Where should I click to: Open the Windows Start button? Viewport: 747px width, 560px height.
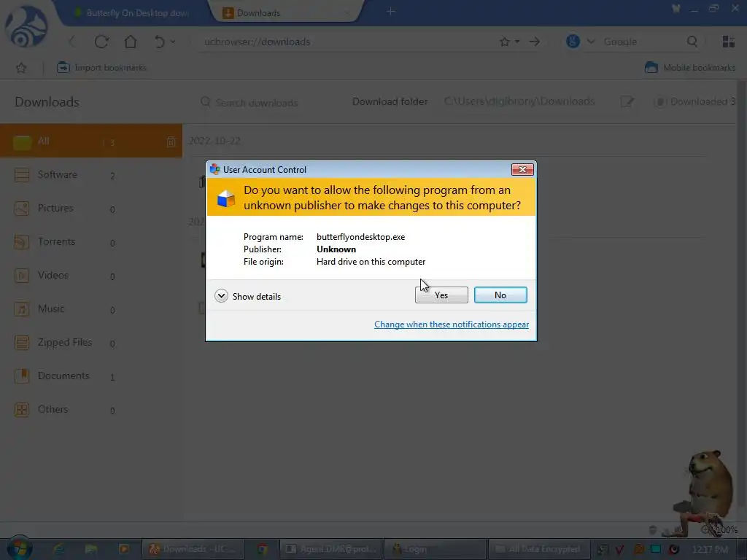(19, 549)
